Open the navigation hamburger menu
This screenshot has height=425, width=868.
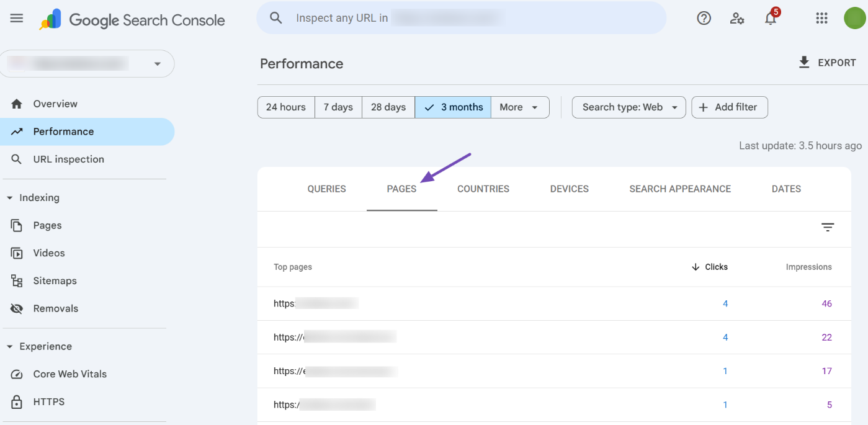[16, 18]
